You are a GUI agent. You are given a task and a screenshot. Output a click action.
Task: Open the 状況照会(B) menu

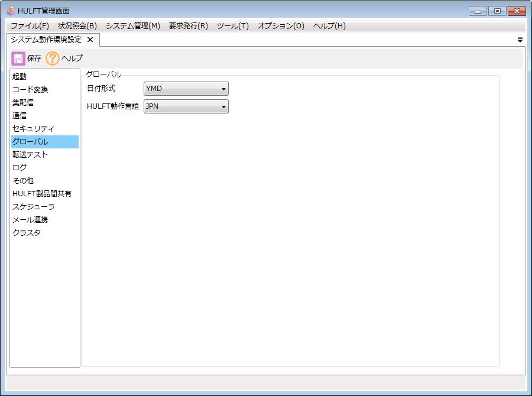click(x=77, y=26)
